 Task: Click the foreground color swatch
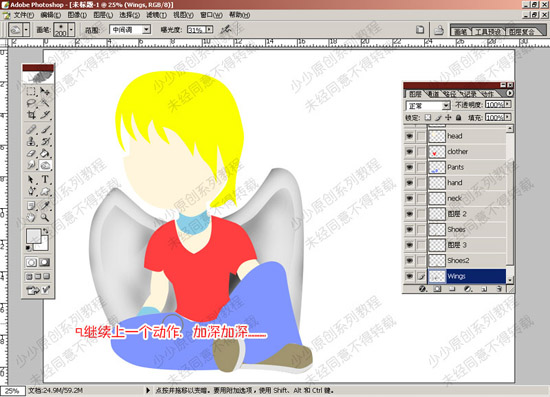(x=34, y=236)
